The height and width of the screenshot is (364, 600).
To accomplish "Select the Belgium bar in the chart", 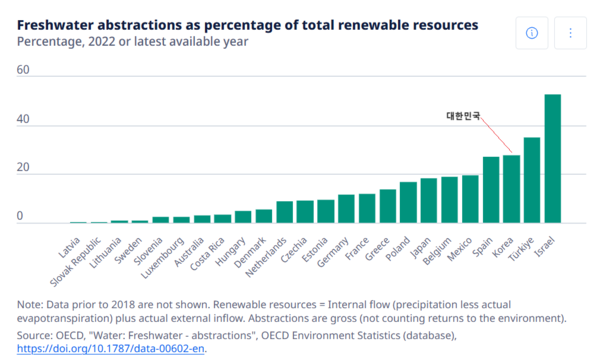I will tap(449, 200).
